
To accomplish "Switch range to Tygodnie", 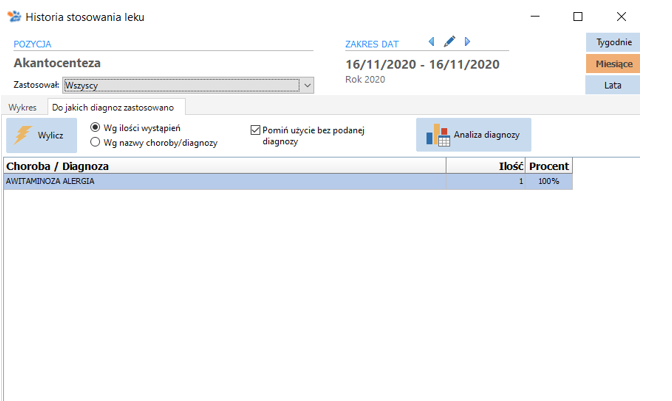I will click(613, 42).
